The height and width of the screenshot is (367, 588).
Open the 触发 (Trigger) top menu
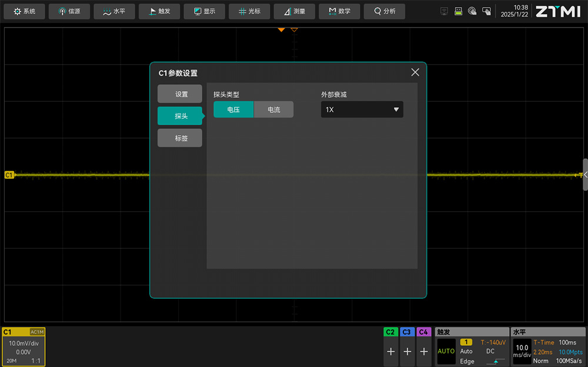click(x=159, y=11)
